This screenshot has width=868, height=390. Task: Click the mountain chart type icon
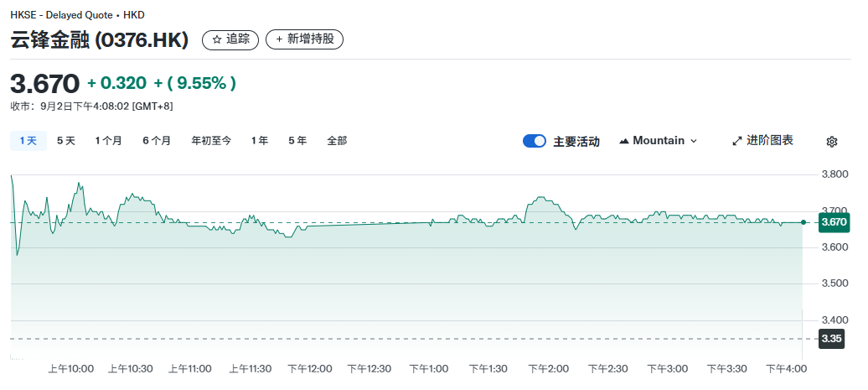623,141
